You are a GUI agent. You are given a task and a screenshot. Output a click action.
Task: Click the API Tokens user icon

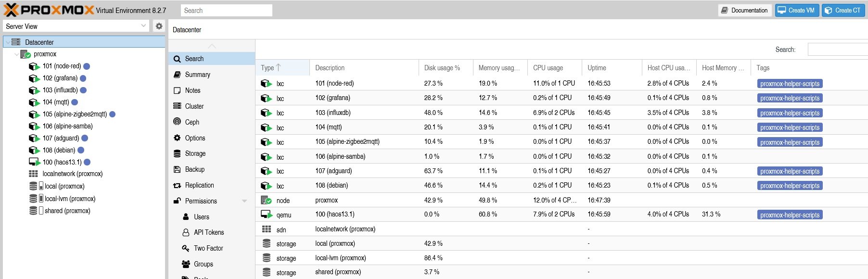point(186,232)
